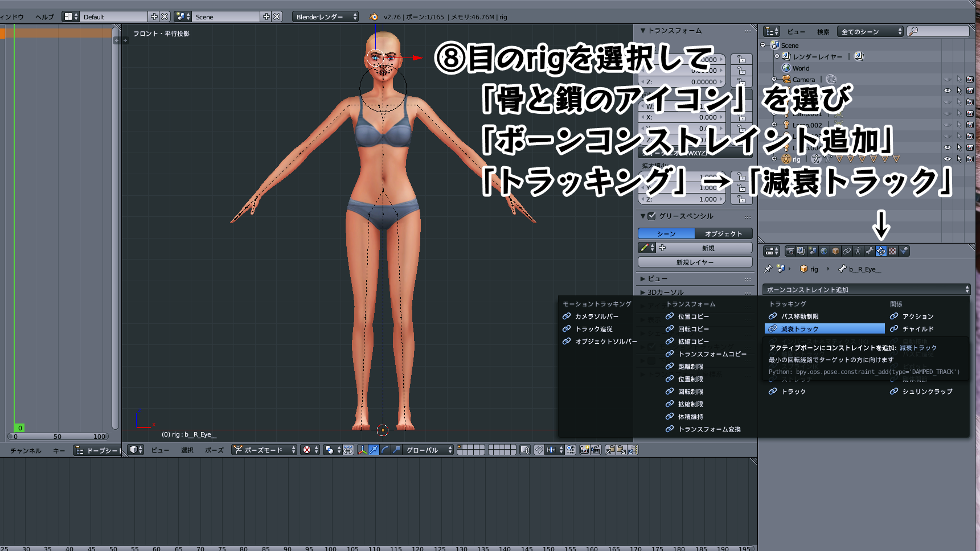This screenshot has width=980, height=551.
Task: Open the Physics properties tab
Action: pos(904,251)
